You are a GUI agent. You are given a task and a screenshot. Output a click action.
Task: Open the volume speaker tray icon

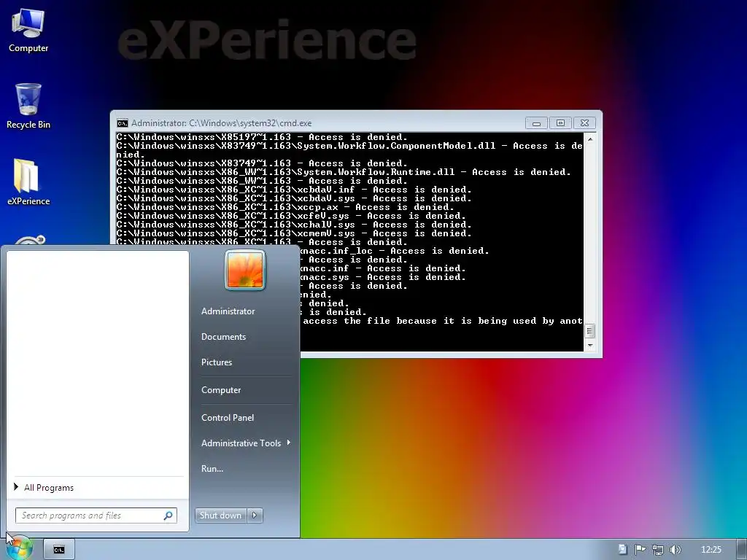675,550
